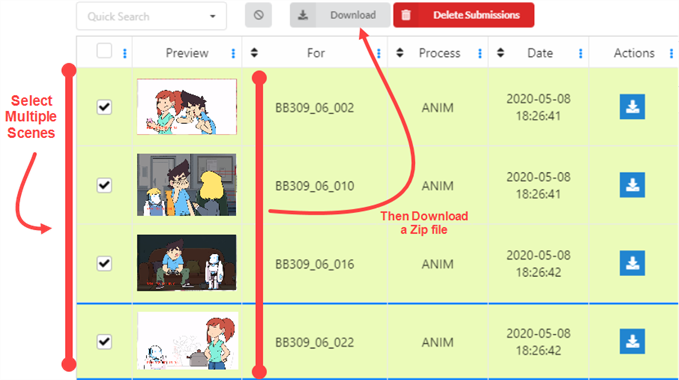Click the circular cancel icon beside Quick Search
This screenshot has width=679, height=380.
tap(259, 15)
